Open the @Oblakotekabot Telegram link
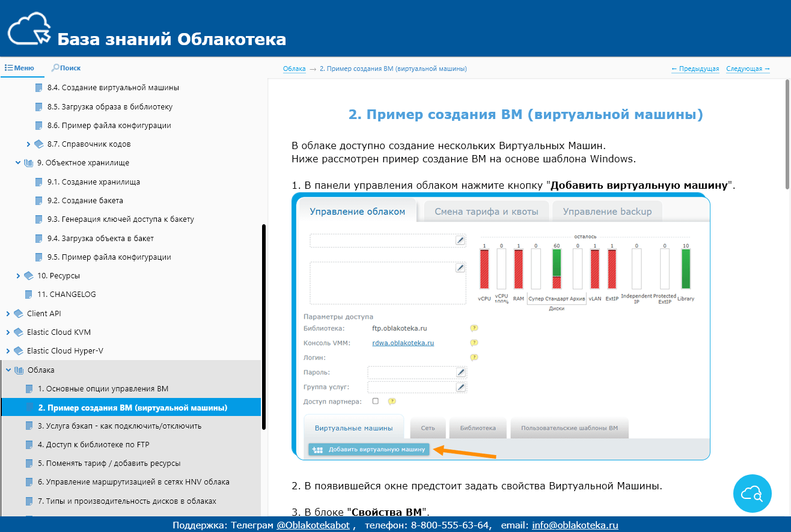 tap(314, 525)
